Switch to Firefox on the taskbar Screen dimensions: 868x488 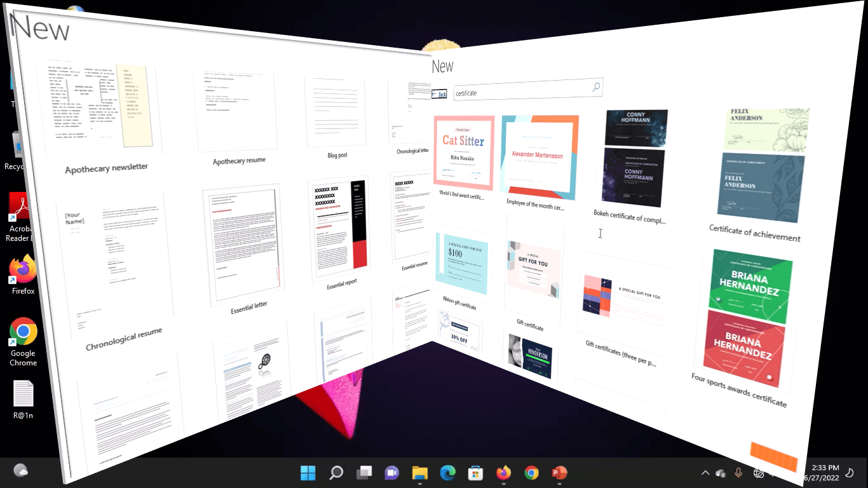503,473
